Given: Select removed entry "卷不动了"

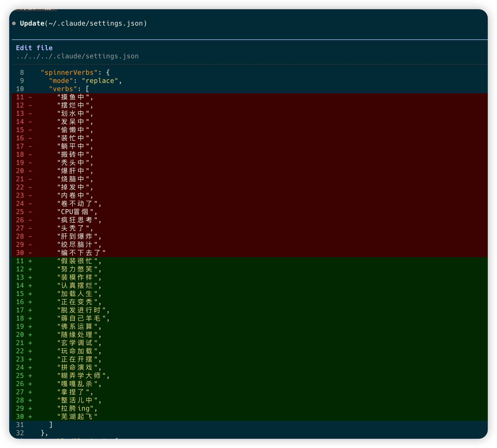Looking at the screenshot, I should pos(77,204).
